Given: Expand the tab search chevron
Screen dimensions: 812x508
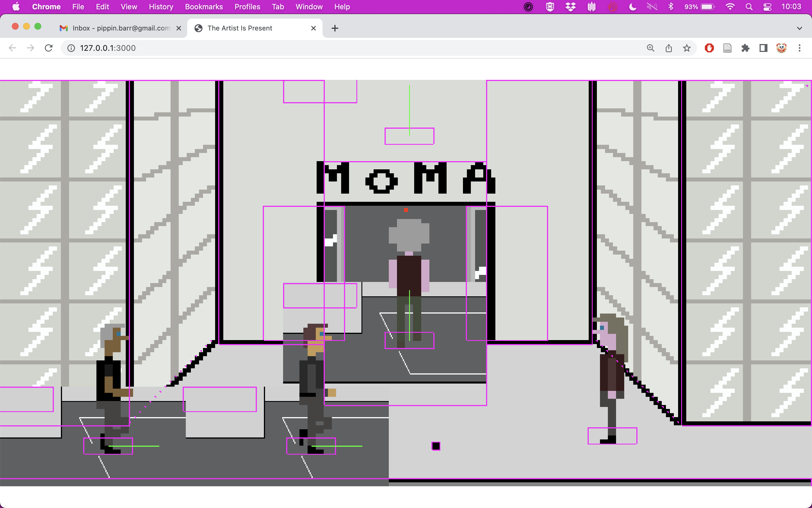Looking at the screenshot, I should [800, 28].
